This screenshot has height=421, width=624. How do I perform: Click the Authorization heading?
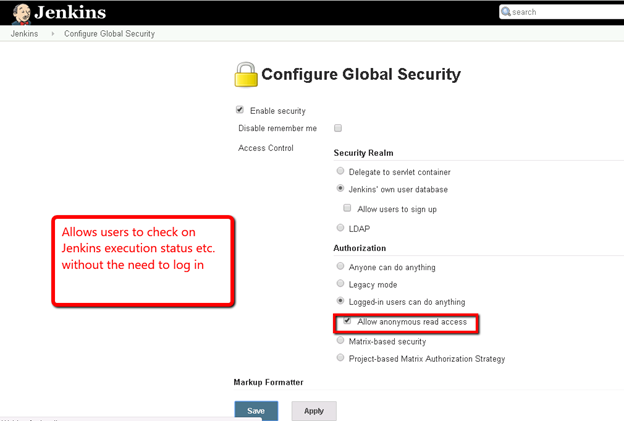[360, 248]
